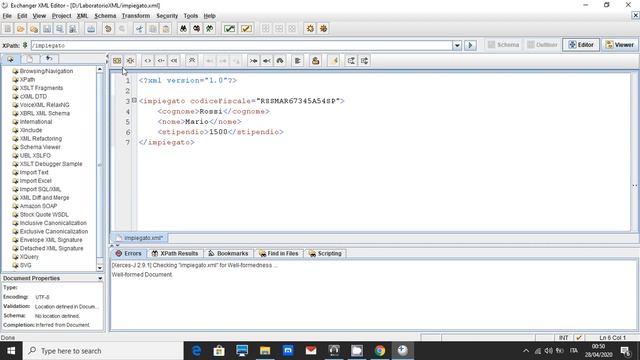Open Windows Start menu
Image resolution: width=640 pixels, height=360 pixels.
point(11,351)
